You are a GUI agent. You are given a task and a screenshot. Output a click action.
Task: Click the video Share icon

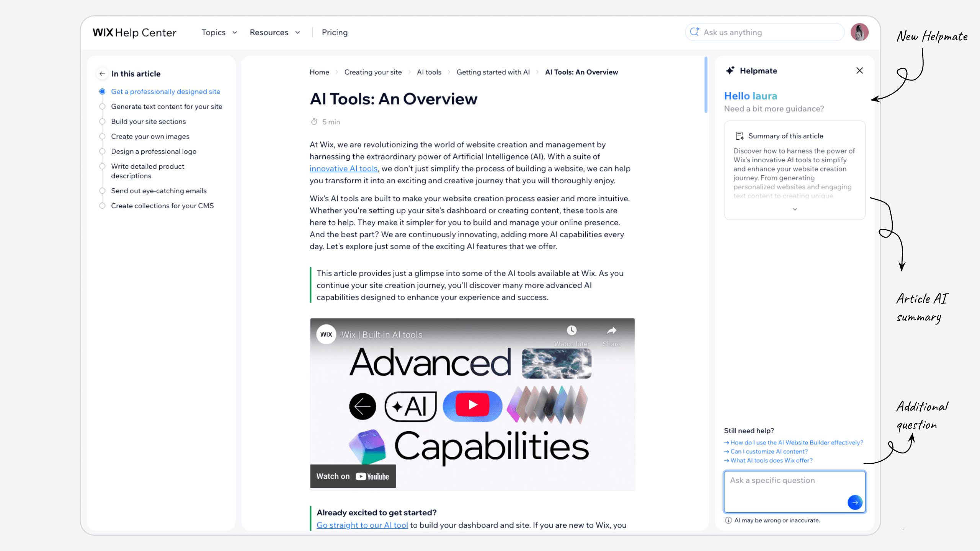611,330
